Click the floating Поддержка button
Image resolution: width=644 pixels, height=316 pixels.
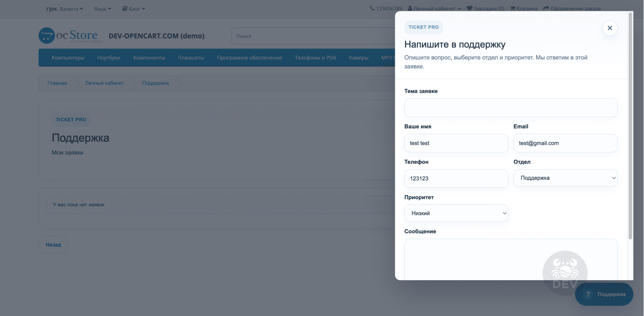point(604,294)
